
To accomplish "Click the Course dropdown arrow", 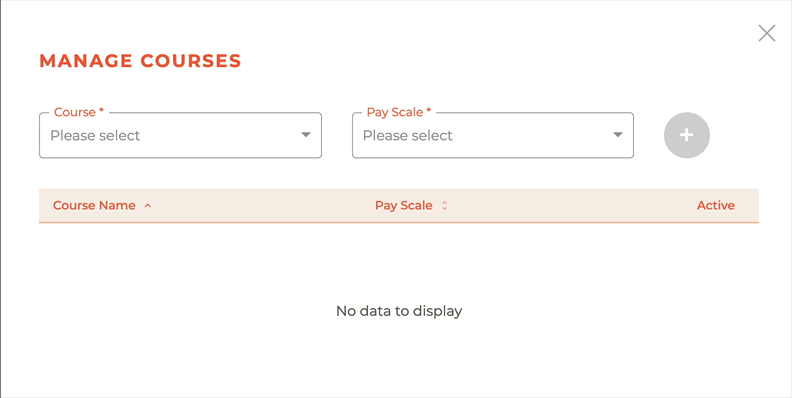I will 306,135.
